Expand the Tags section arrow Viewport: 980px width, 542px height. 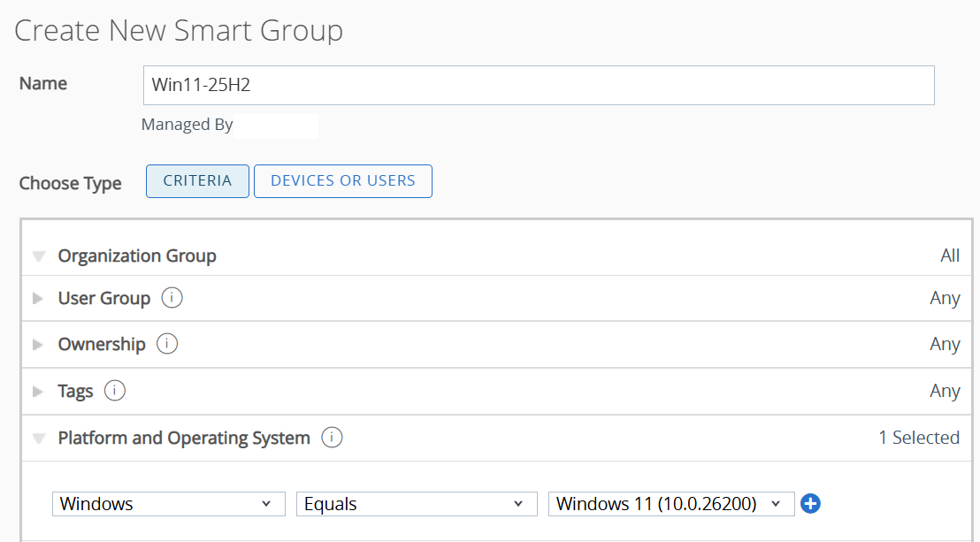(x=38, y=391)
